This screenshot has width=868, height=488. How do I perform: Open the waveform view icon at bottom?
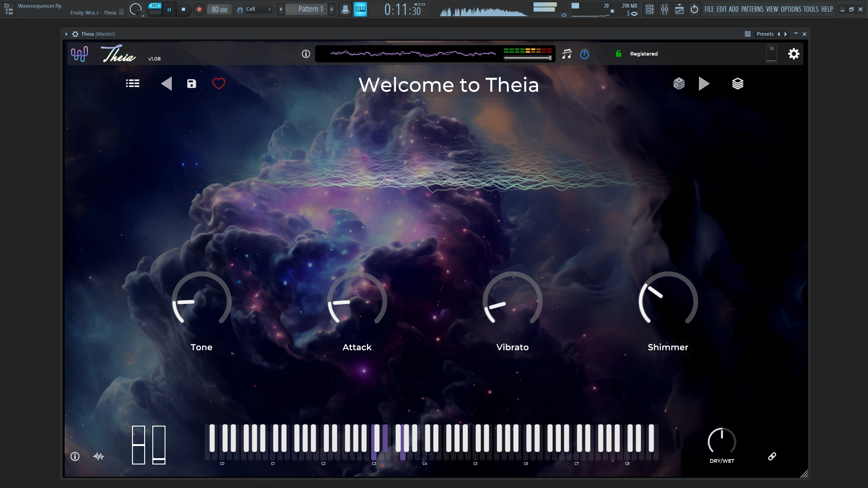click(x=99, y=456)
